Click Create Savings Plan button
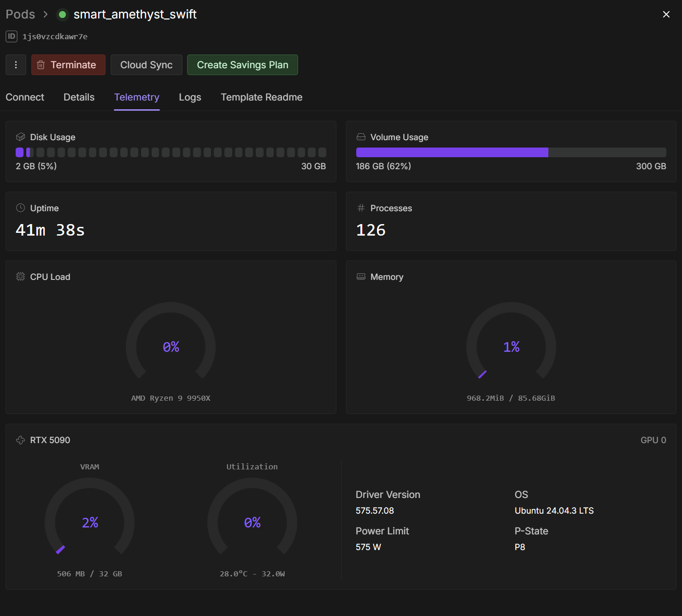Screen dimensions: 682x616 click(x=243, y=65)
